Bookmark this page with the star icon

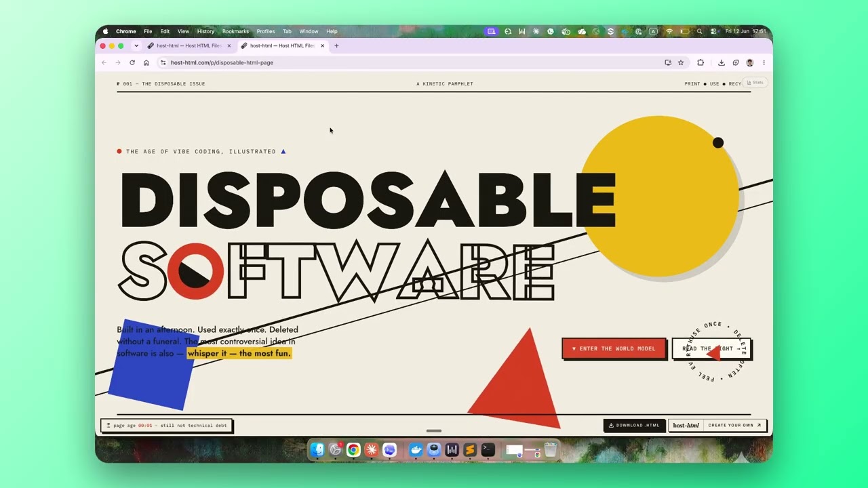(x=681, y=62)
